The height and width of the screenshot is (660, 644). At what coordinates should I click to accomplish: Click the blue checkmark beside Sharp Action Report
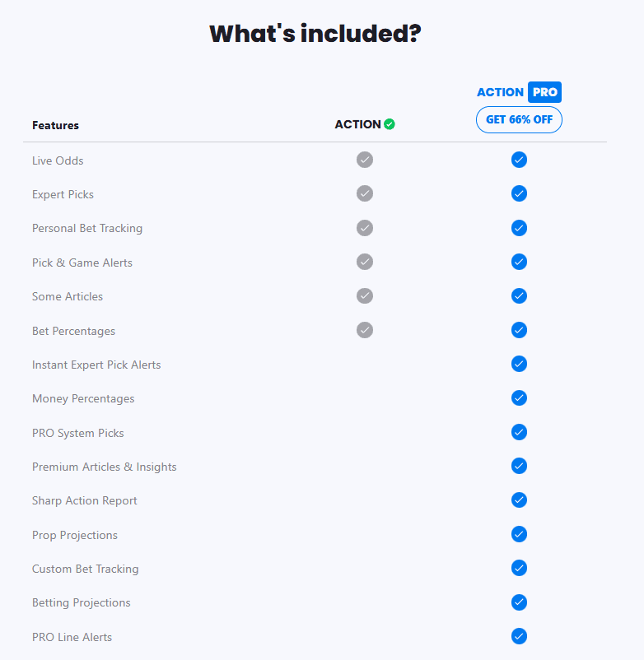coord(519,500)
